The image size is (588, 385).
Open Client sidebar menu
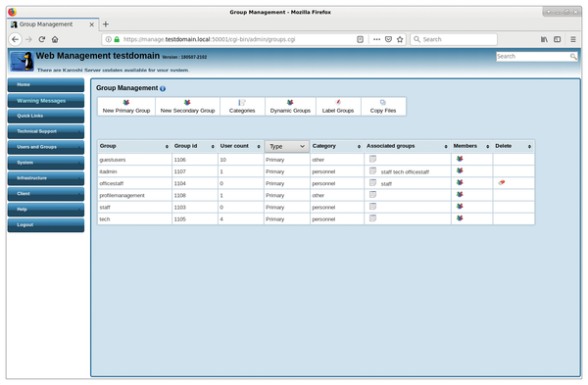[46, 194]
